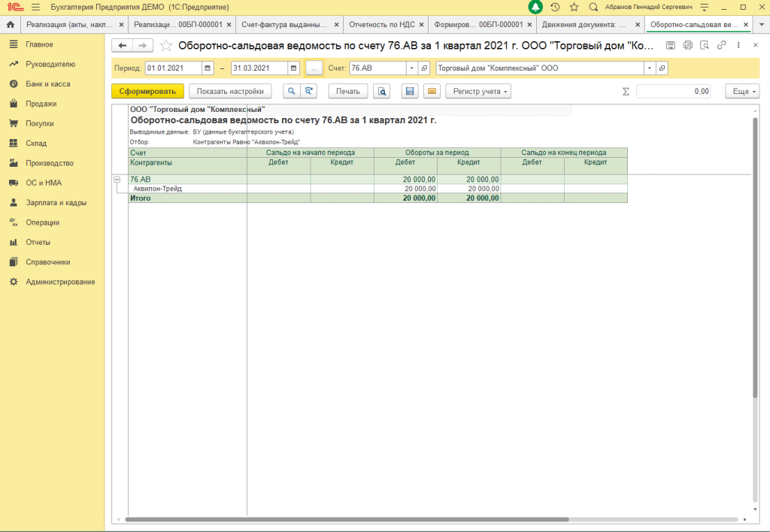This screenshot has height=532, width=770.
Task: Open the tab list dropdown arrow
Action: tap(761, 25)
